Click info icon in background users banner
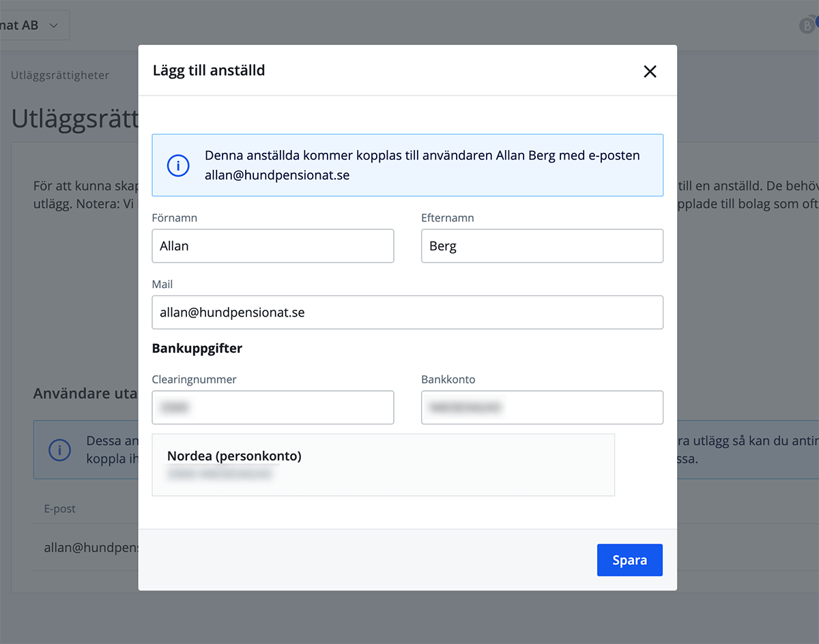The height and width of the screenshot is (644, 819). 60,450
